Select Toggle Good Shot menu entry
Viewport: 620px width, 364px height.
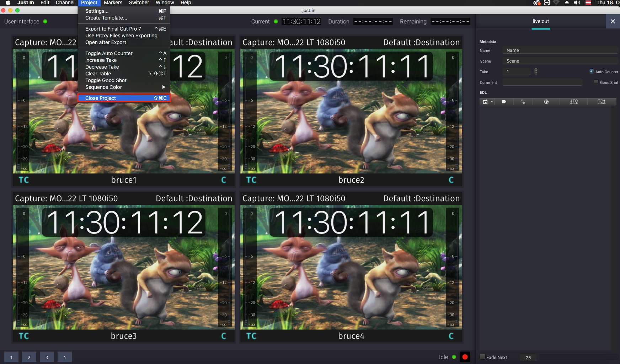point(124,80)
